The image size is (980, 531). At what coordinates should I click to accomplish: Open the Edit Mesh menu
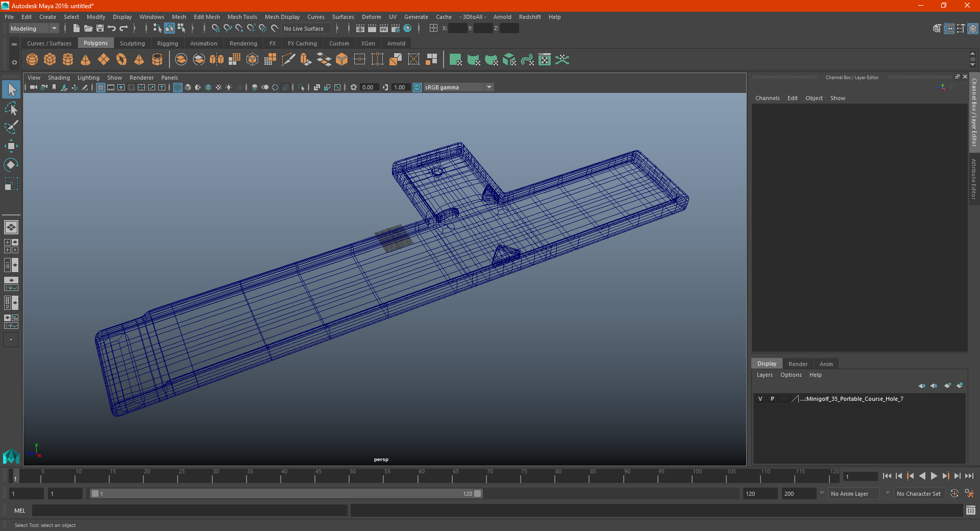[207, 17]
